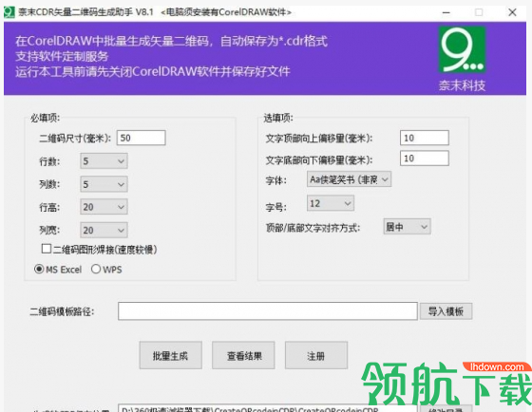Image resolution: width=532 pixels, height=412 pixels.
Task: Click the 二维码模板路径 text field
Action: click(x=268, y=311)
